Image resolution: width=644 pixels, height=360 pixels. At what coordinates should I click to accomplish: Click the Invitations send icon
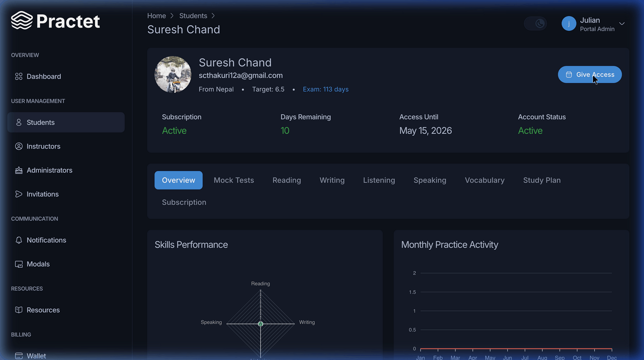(19, 194)
